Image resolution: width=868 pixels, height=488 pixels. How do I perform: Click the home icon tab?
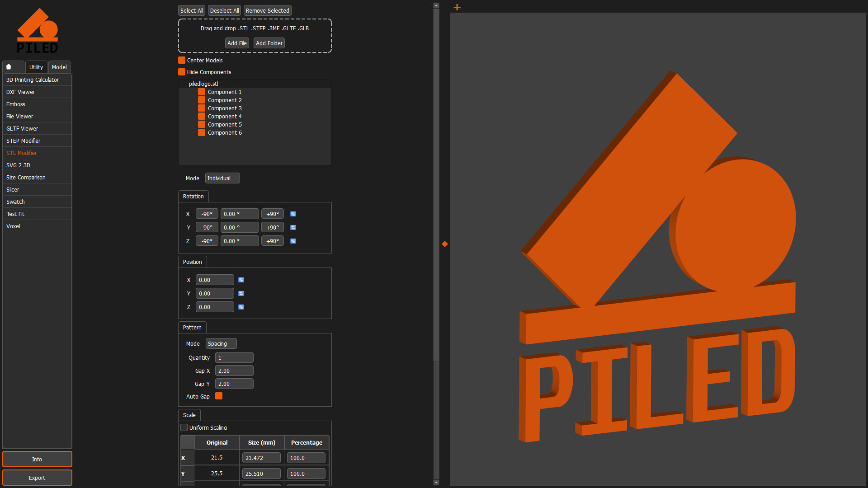tap(13, 66)
